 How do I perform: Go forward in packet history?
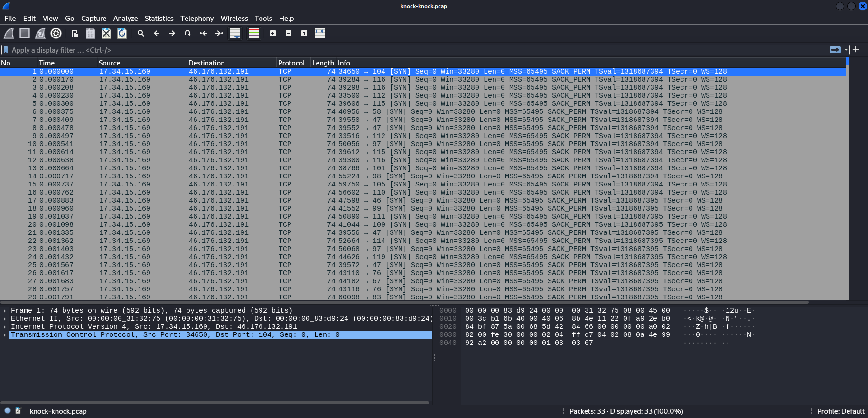coord(172,33)
